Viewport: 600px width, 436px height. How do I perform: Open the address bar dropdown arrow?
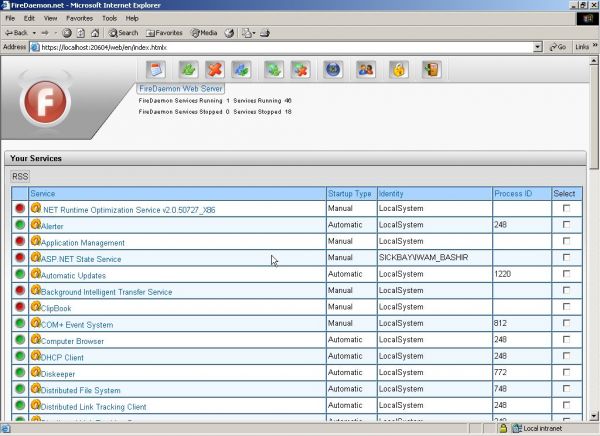538,47
